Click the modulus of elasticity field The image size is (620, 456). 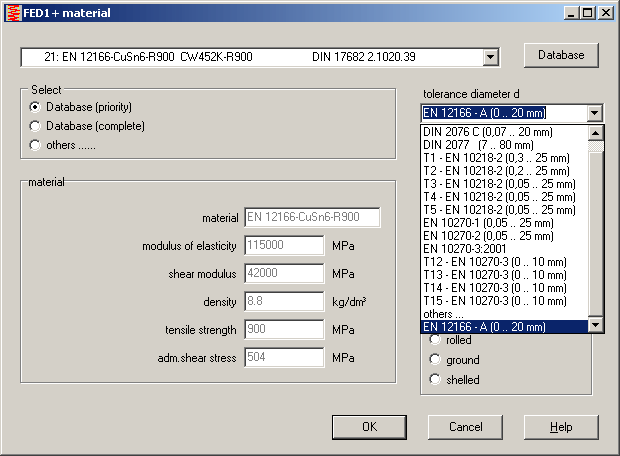coord(284,245)
